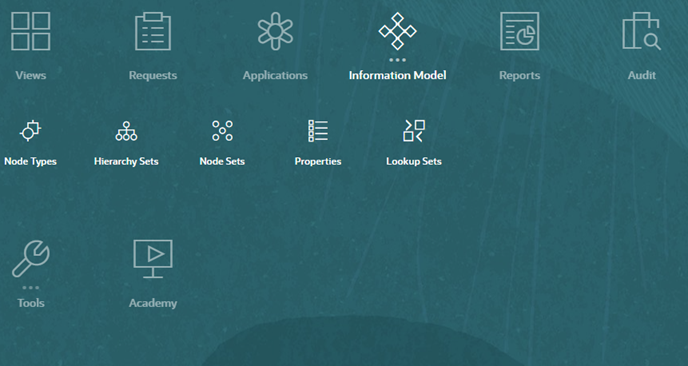Open the Node Types icon

point(30,131)
